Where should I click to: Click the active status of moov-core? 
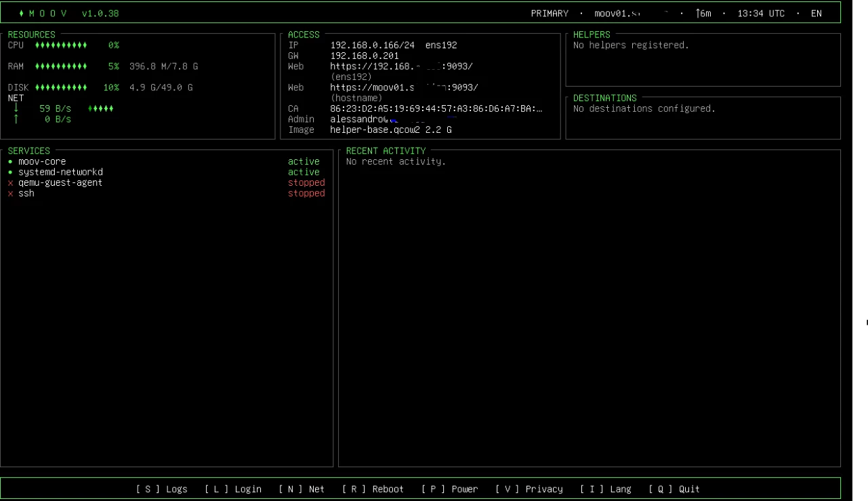pos(304,162)
